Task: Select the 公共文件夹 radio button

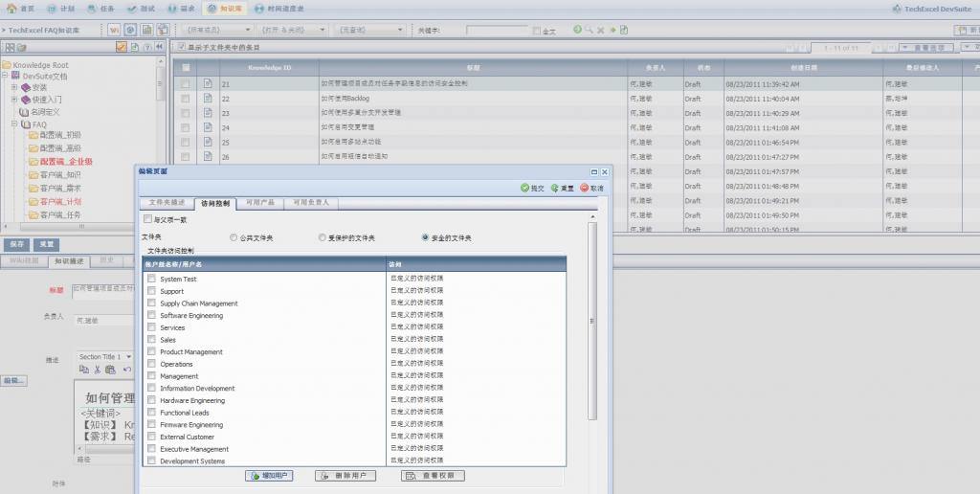Action: point(234,236)
